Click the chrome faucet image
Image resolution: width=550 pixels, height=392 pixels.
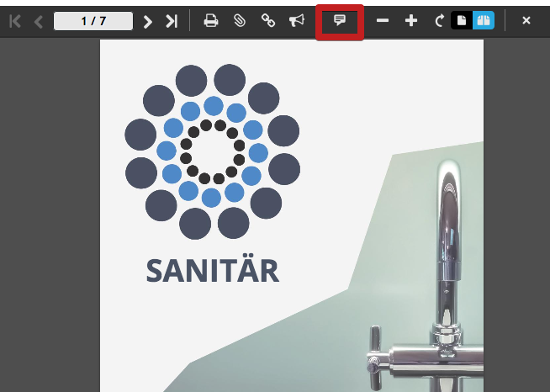(x=446, y=278)
